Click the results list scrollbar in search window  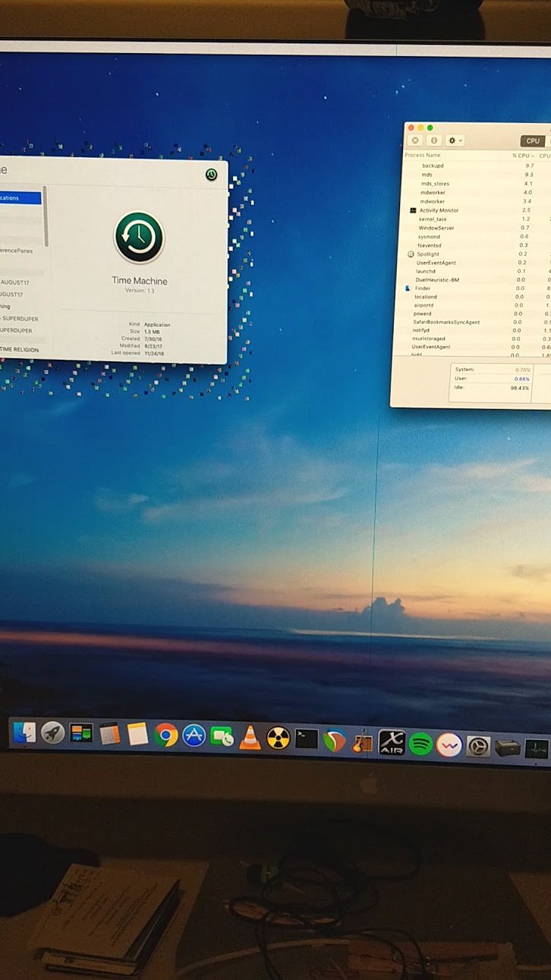point(46,216)
